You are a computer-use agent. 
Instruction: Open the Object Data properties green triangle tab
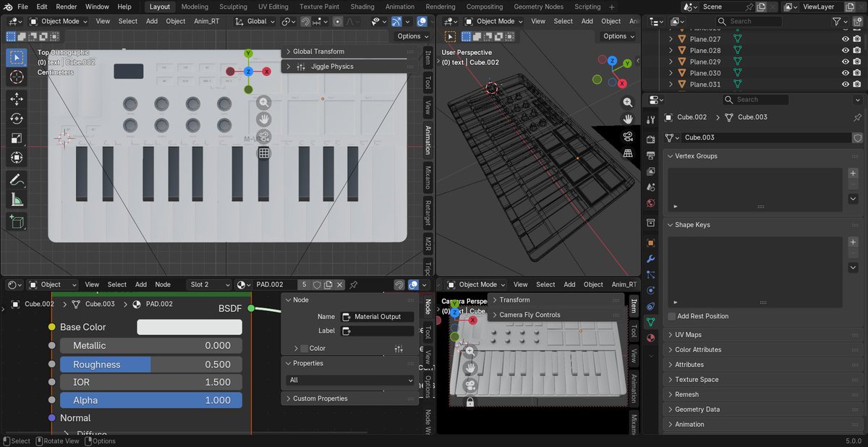[x=650, y=322]
